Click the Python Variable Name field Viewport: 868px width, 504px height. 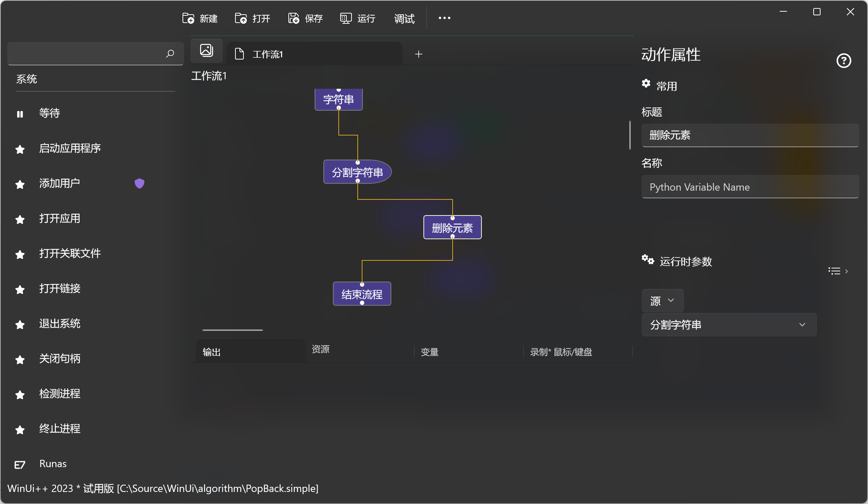point(750,187)
